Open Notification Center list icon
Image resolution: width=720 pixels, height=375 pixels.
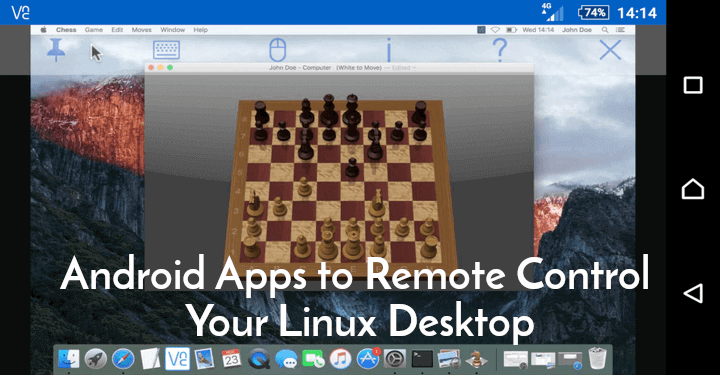tap(620, 30)
